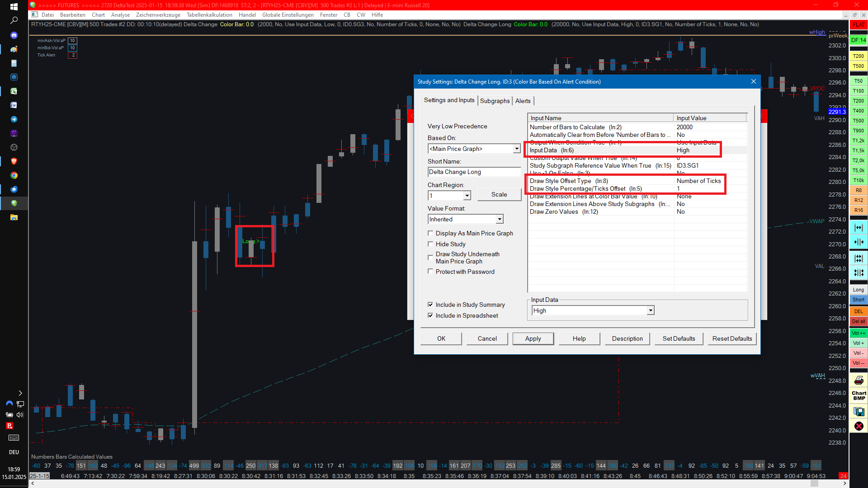The image size is (868, 488).
Task: Check Display As Main Price Graph
Action: (430, 233)
